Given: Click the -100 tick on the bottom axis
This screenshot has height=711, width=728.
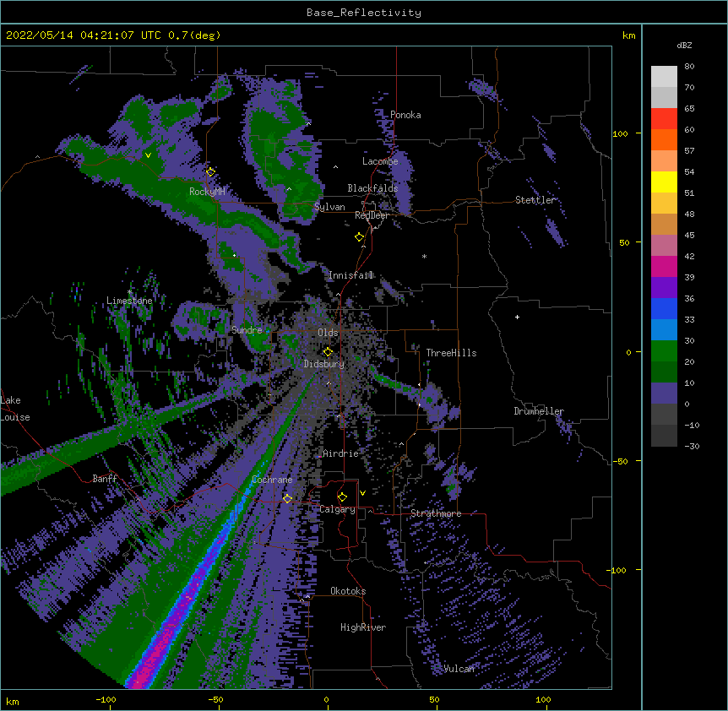Looking at the screenshot, I should pos(106,699).
